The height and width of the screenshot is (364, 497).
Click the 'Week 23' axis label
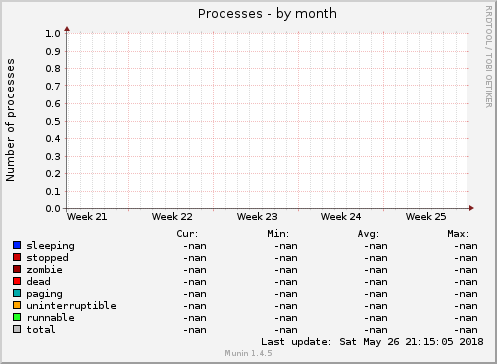[257, 217]
